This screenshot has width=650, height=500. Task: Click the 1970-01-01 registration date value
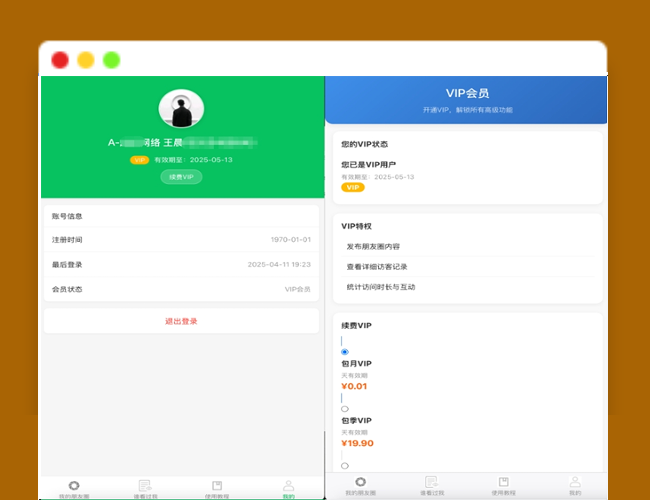(291, 240)
